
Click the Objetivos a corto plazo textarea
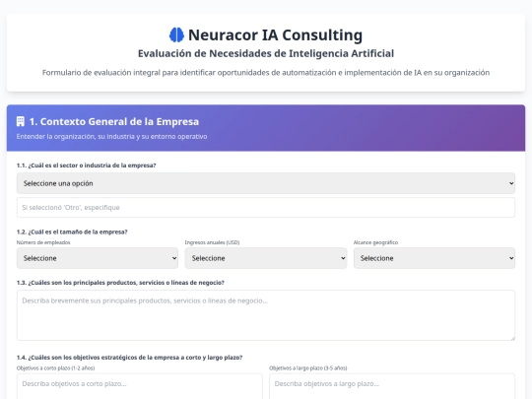(x=140, y=386)
